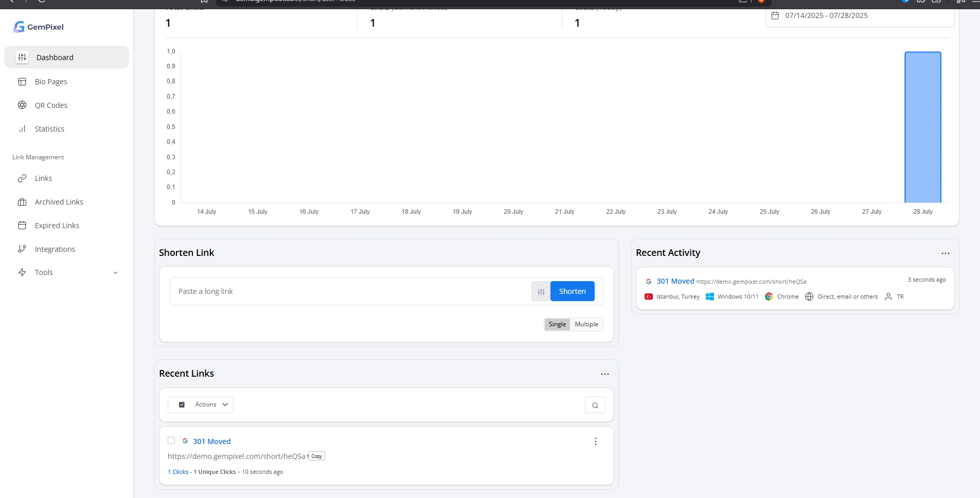Click 'Direct, email or others' text
The width and height of the screenshot is (980, 498).
[848, 297]
